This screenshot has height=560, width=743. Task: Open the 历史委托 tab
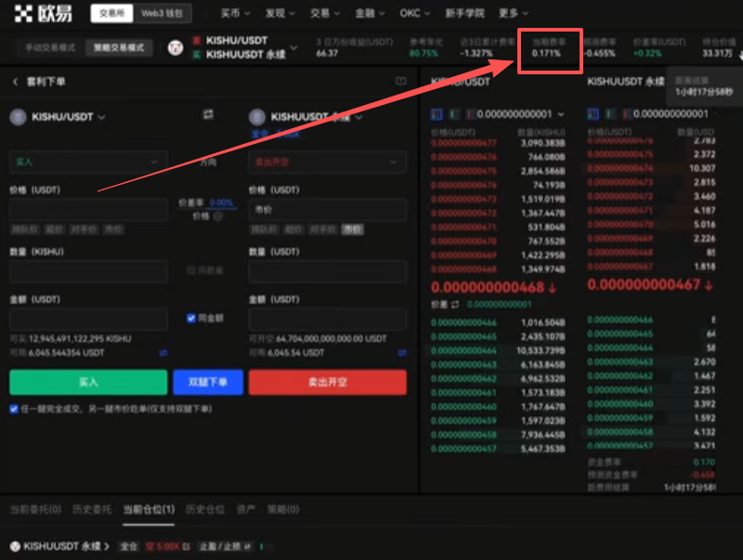[92, 509]
